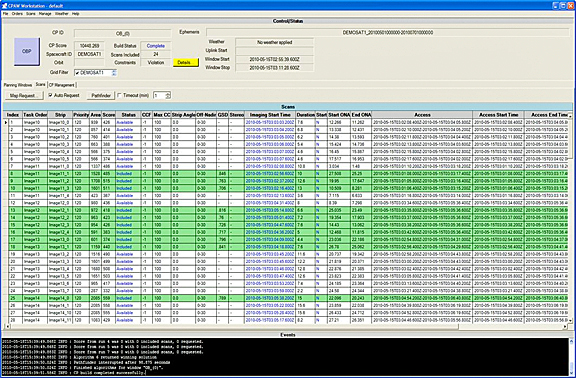Click the Window Stop timestamp value
Screen dimensions: 576x378
pos(274,68)
